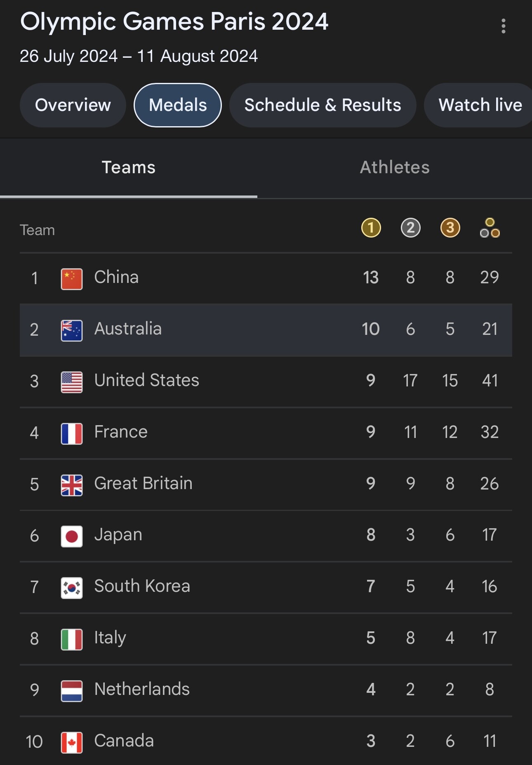
Task: Switch to the Athletes tab
Action: point(395,168)
